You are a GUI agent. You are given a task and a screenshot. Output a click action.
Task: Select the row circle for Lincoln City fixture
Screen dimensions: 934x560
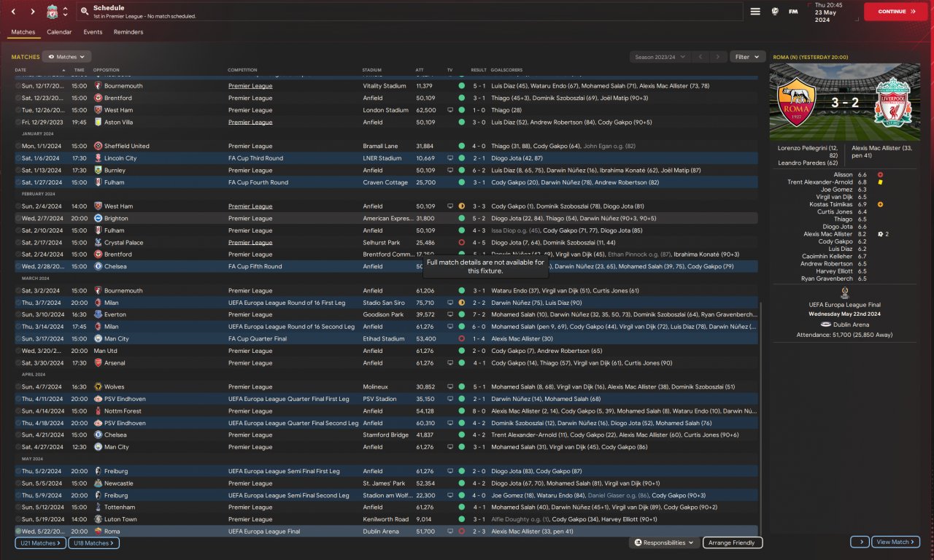click(18, 158)
